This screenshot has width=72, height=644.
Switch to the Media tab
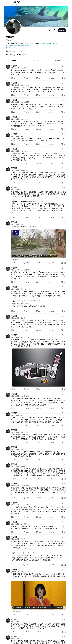pos(57,61)
